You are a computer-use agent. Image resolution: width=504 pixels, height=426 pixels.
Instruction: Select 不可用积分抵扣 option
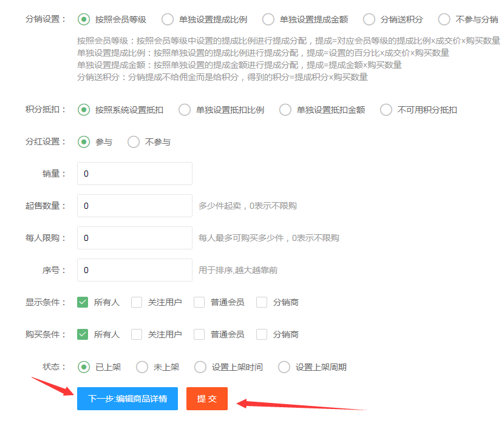(386, 110)
